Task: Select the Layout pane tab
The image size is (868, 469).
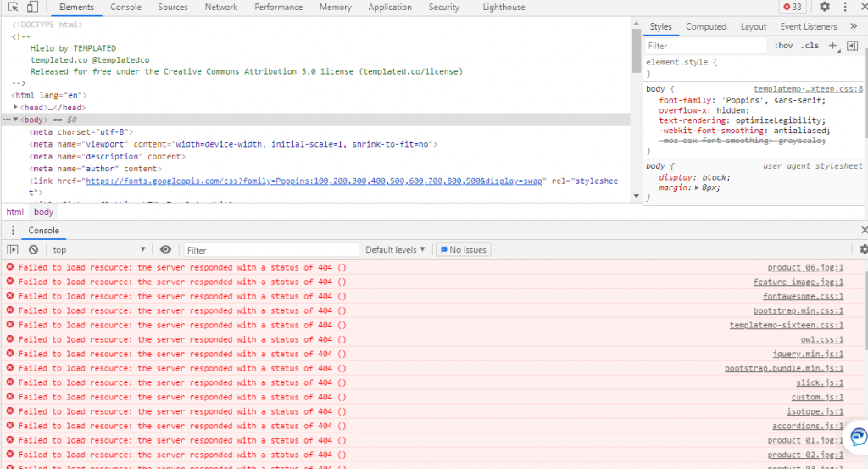Action: point(754,26)
